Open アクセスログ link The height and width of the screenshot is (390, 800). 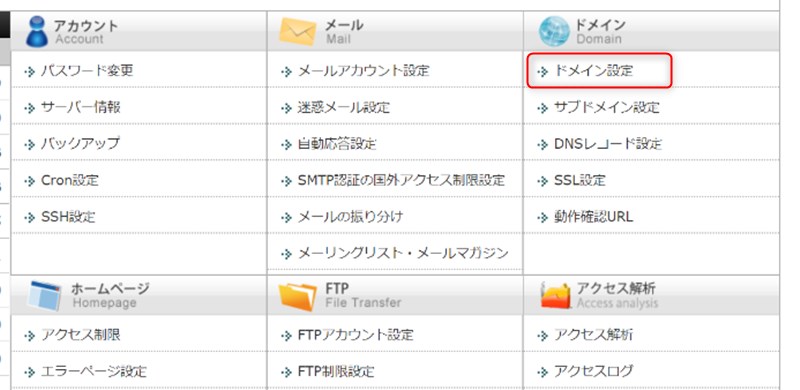point(594,371)
